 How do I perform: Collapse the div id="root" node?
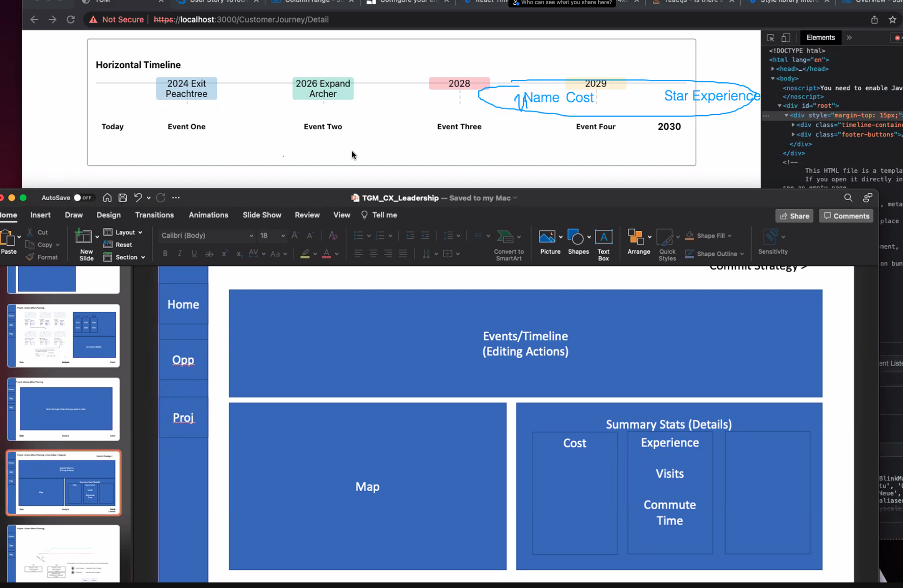click(x=779, y=106)
